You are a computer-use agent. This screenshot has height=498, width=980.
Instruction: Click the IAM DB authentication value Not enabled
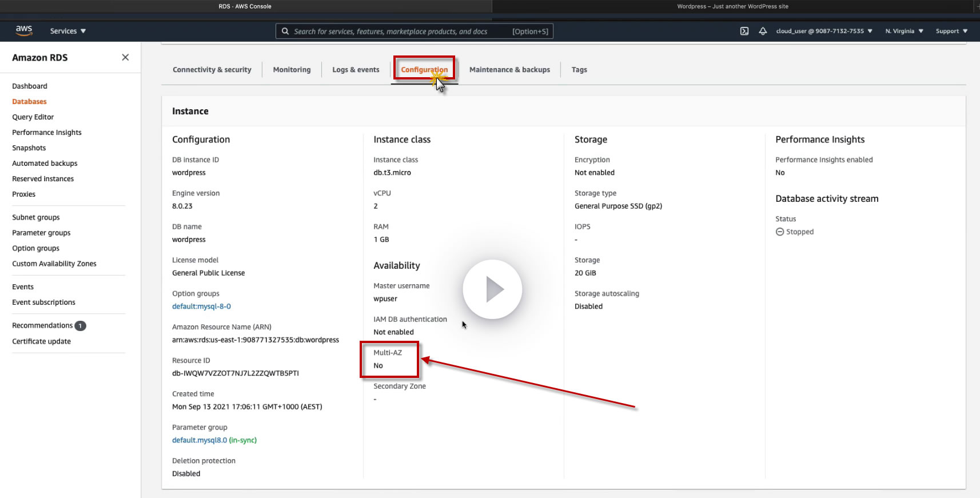[x=394, y=332]
